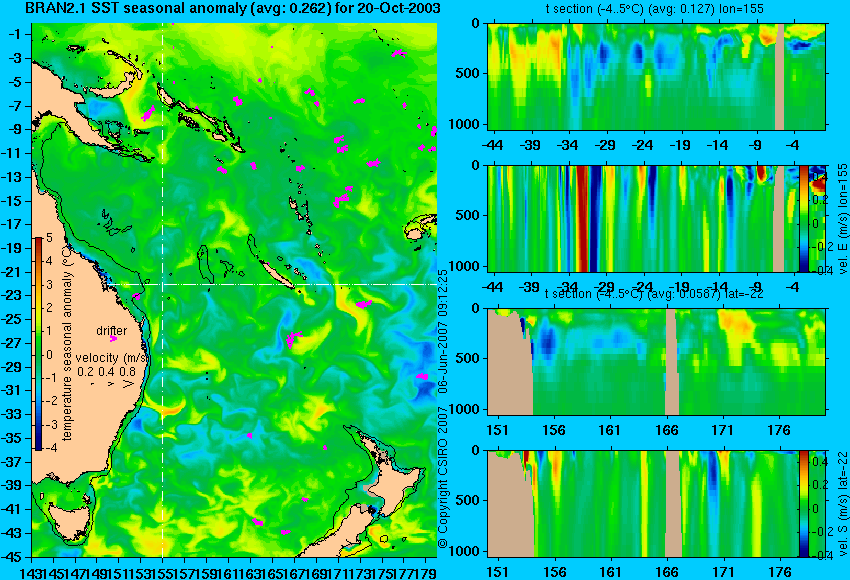Click the '-45' label on the map latitude axis
This screenshot has width=850, height=580.
coord(12,557)
